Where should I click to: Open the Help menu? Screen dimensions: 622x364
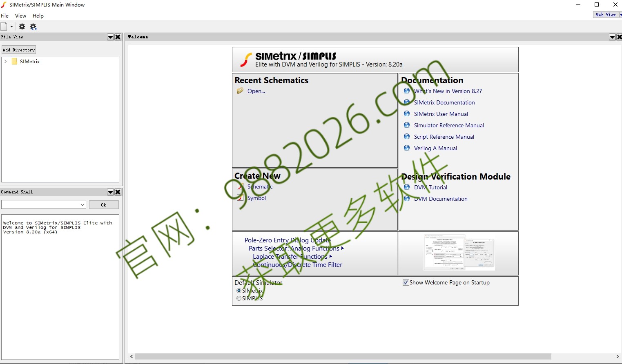pyautogui.click(x=38, y=16)
